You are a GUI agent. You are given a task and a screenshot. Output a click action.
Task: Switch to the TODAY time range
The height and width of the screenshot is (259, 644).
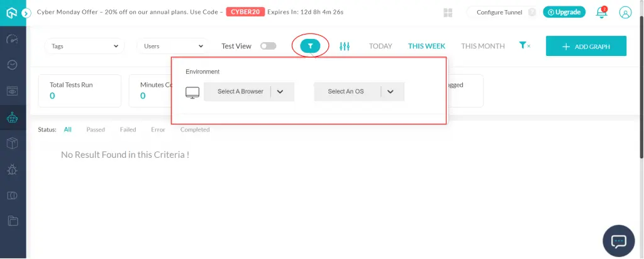coord(380,46)
